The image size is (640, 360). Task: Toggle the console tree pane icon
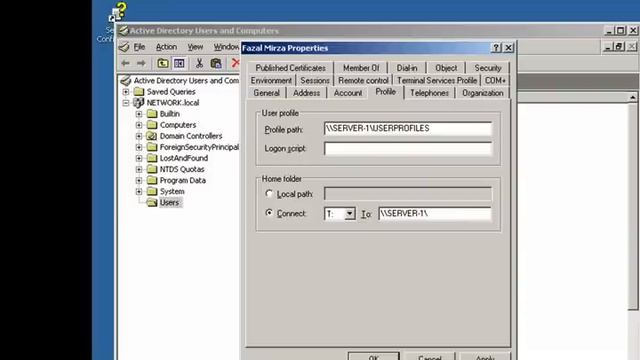(x=179, y=63)
